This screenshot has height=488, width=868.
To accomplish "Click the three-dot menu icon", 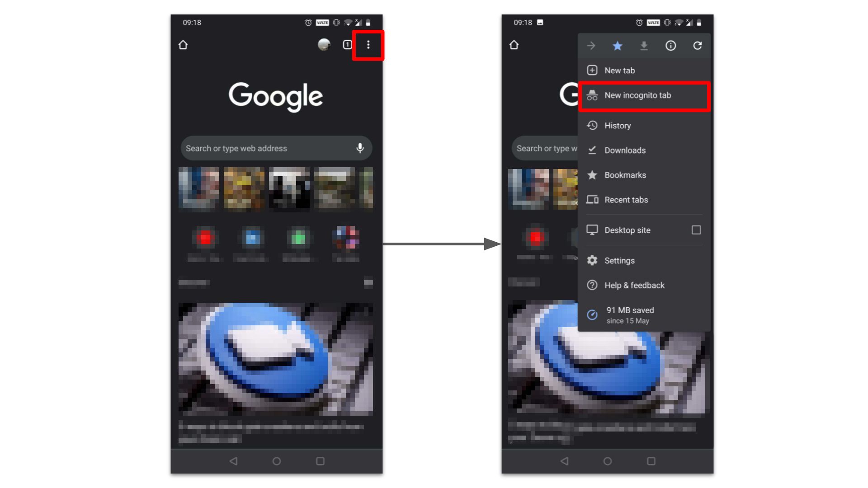I will point(368,45).
